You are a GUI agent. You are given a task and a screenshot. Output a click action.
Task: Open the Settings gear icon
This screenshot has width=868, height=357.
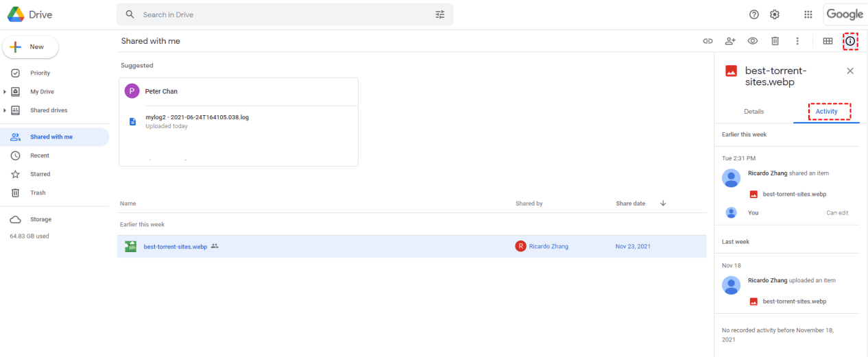coord(775,14)
